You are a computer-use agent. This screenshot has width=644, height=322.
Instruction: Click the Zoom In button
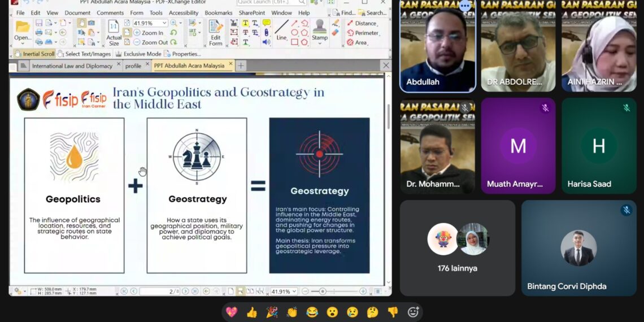[149, 33]
